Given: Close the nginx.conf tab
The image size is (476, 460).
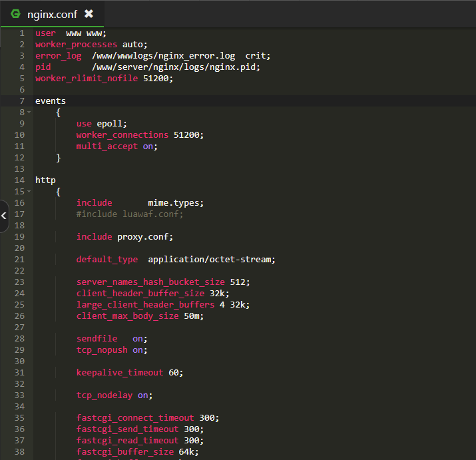Looking at the screenshot, I should click(89, 14).
